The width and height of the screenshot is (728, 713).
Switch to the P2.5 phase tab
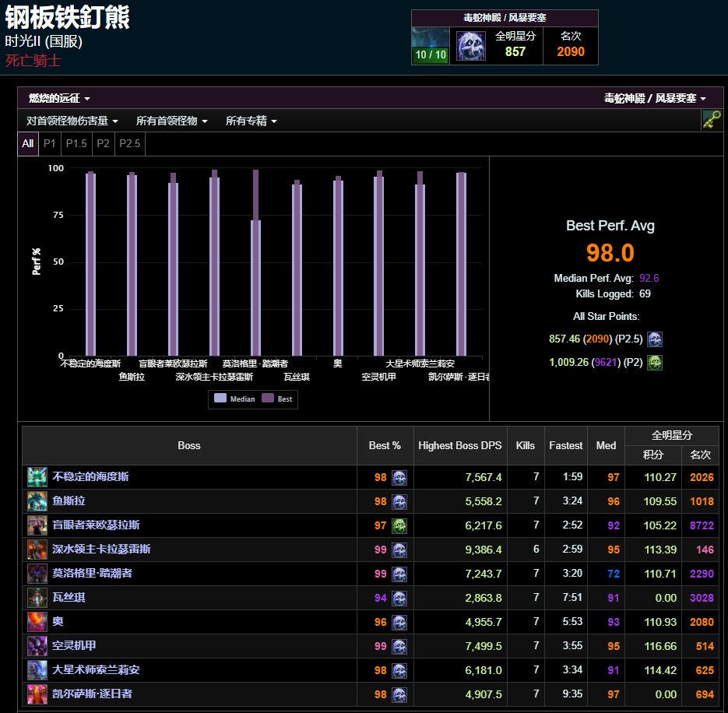[129, 144]
